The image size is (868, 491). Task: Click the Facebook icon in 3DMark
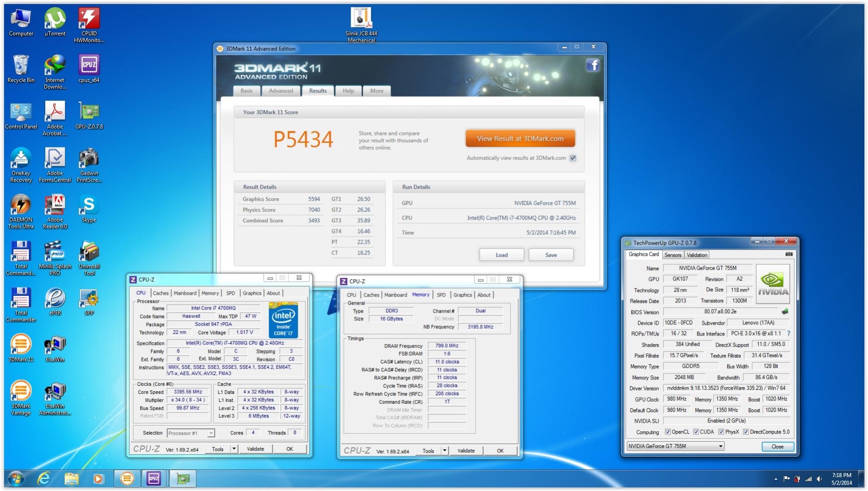pyautogui.click(x=592, y=65)
